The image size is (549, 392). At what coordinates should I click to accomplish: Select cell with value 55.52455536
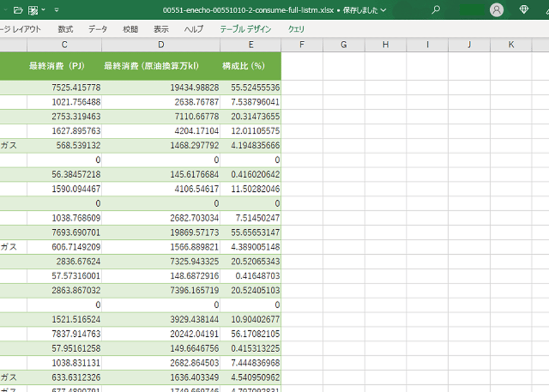(x=251, y=87)
